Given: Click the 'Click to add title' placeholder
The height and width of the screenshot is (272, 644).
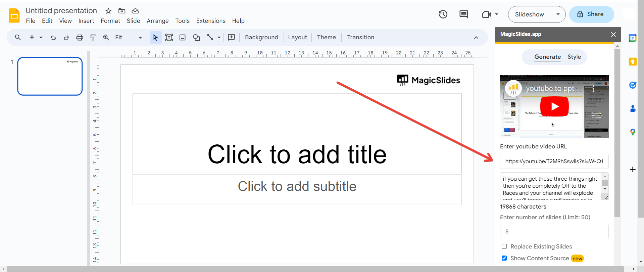Looking at the screenshot, I should (x=297, y=134).
